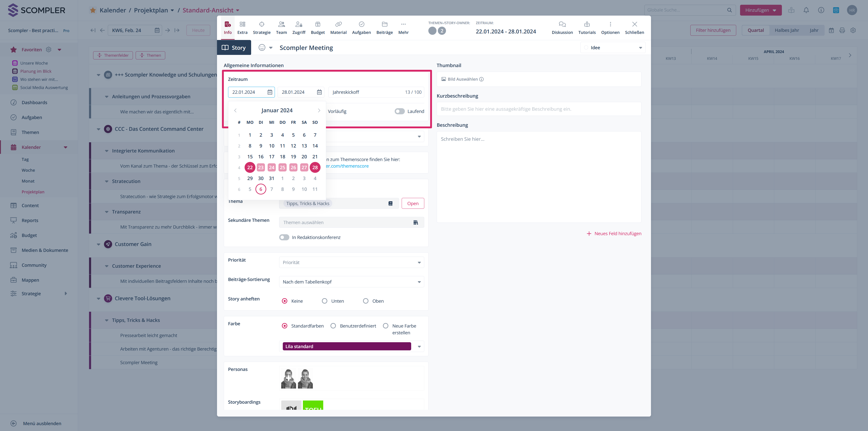The height and width of the screenshot is (431, 868).
Task: Click the print icon in calendar toolbar
Action: tap(842, 30)
